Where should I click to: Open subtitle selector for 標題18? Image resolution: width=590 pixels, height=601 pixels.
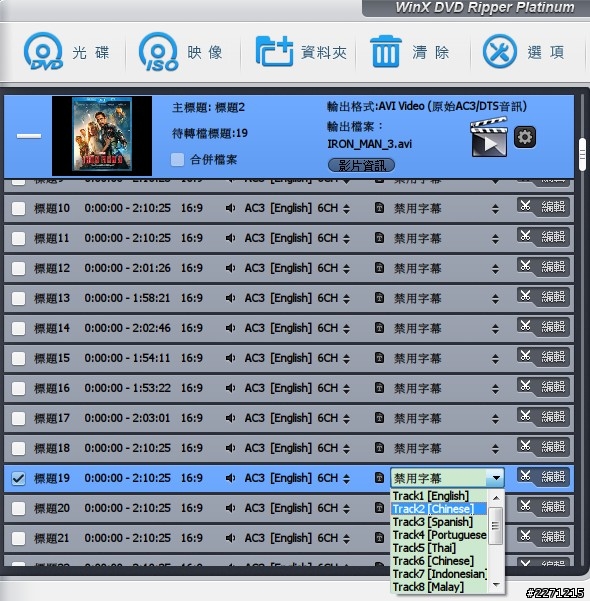[x=495, y=448]
